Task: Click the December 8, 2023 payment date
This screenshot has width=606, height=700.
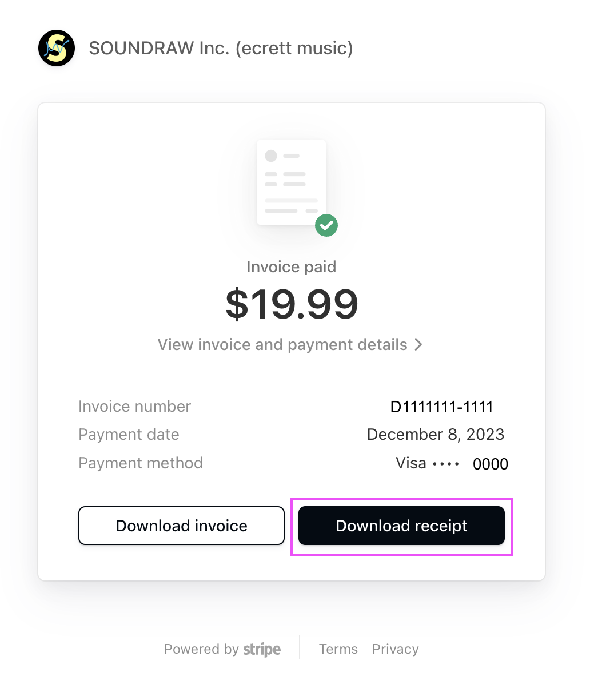Action: point(436,435)
